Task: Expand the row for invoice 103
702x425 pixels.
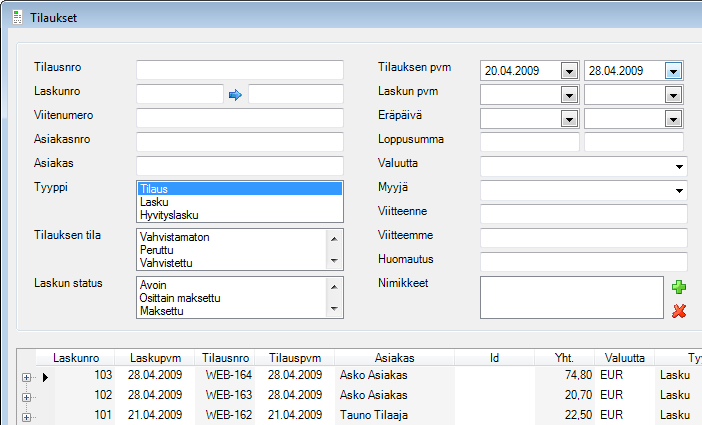Action: (x=26, y=378)
